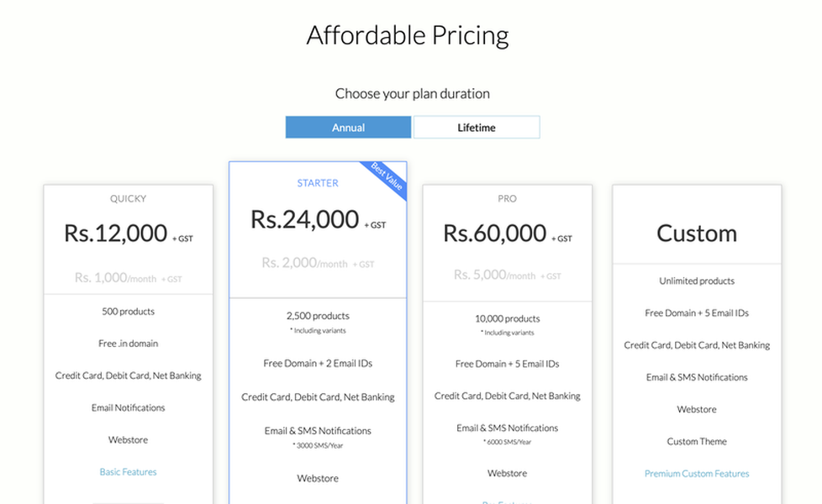Select the Annual plan duration
822x504 pixels.
click(x=348, y=128)
